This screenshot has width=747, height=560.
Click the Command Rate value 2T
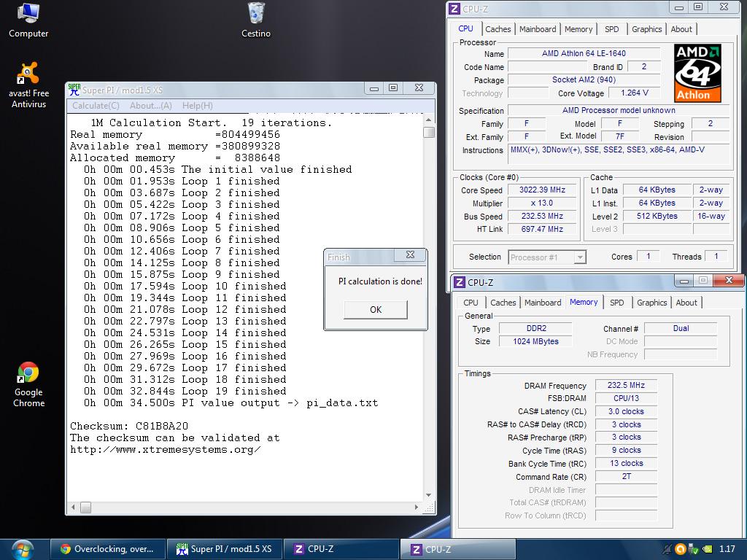click(x=626, y=476)
